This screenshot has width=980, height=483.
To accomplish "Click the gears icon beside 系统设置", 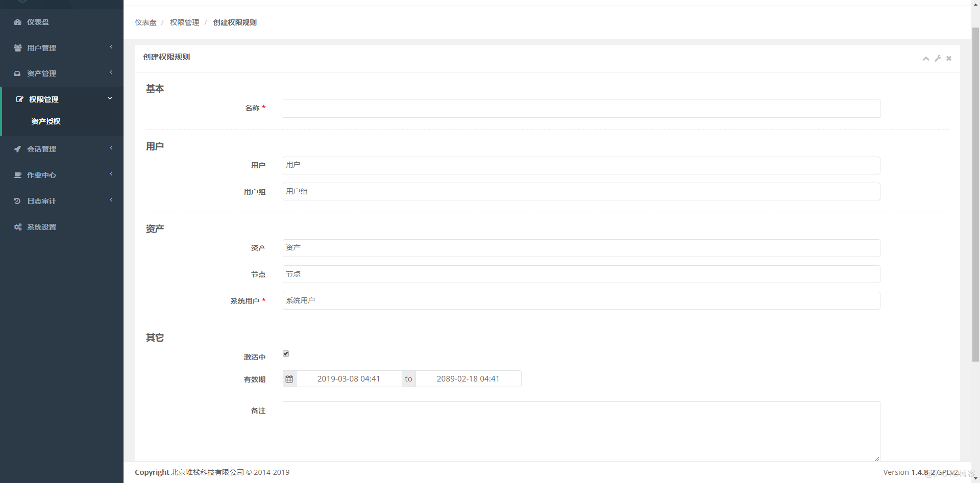I will 18,227.
